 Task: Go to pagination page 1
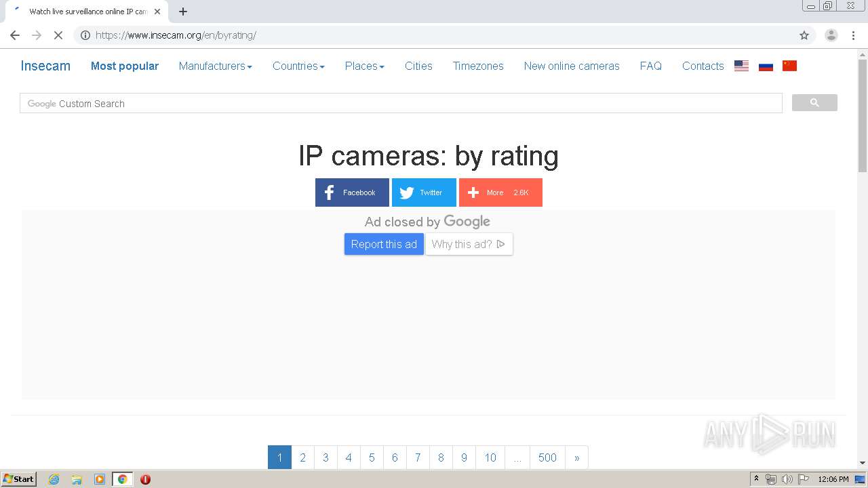(x=279, y=457)
